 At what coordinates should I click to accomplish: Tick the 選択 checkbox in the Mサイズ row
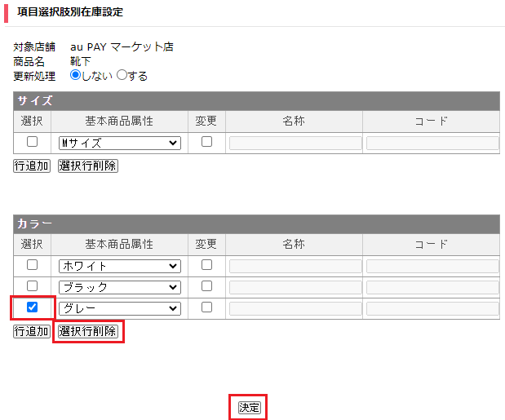[32, 142]
